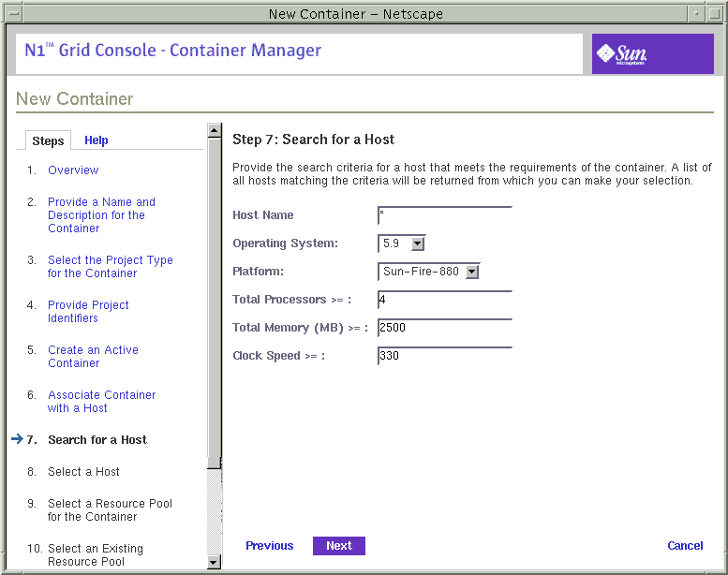728x575 pixels.
Task: Click step 10 Select an Existing Resource Pool
Action: (96, 555)
